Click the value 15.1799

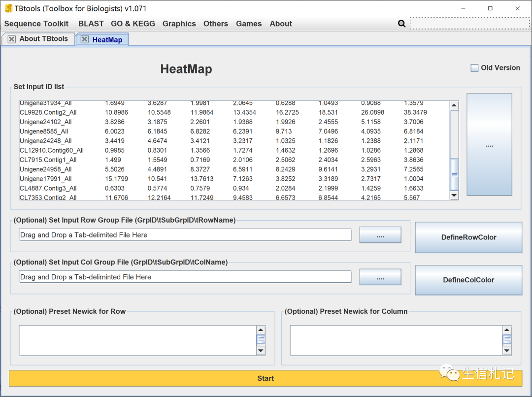[x=116, y=179]
